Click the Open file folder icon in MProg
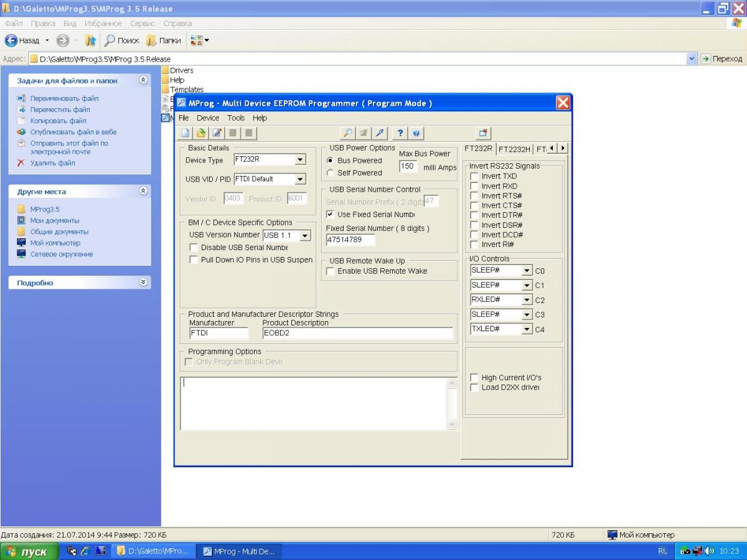 point(201,133)
